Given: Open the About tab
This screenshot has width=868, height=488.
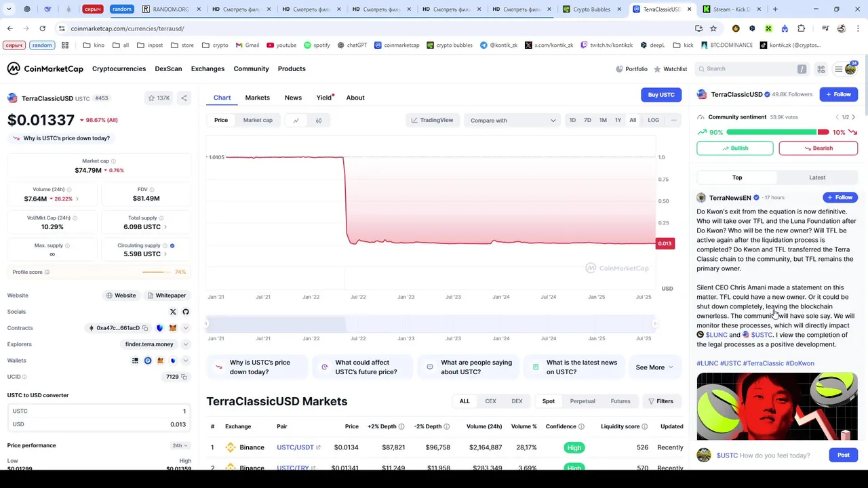Looking at the screenshot, I should tap(355, 98).
